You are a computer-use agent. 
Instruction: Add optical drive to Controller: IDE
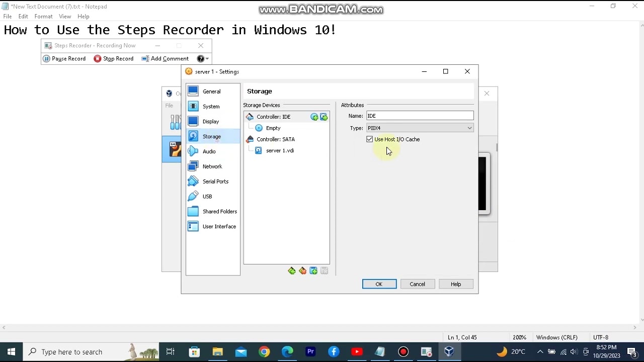click(x=314, y=117)
